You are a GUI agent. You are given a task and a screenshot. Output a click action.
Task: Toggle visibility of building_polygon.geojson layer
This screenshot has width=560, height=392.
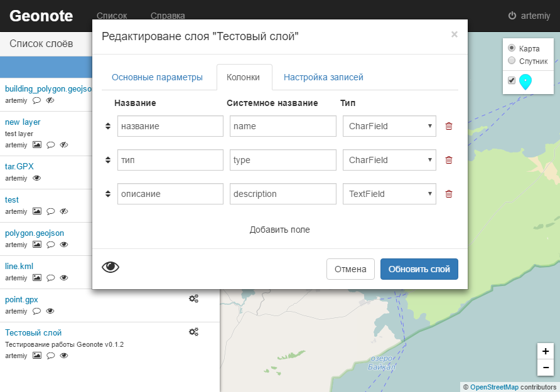coord(50,100)
